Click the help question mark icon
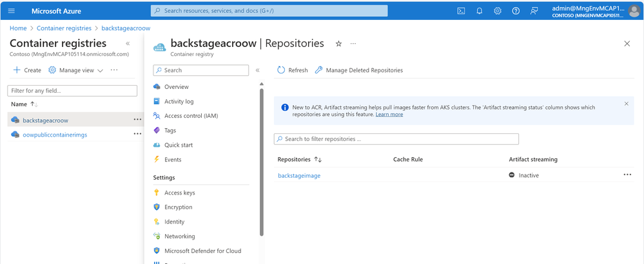The image size is (644, 264). (x=516, y=11)
